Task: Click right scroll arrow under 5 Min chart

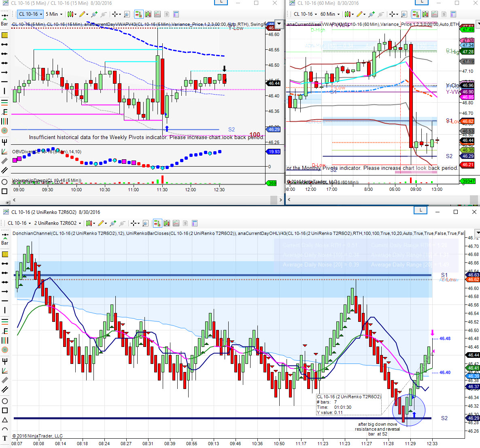Action: (281, 200)
